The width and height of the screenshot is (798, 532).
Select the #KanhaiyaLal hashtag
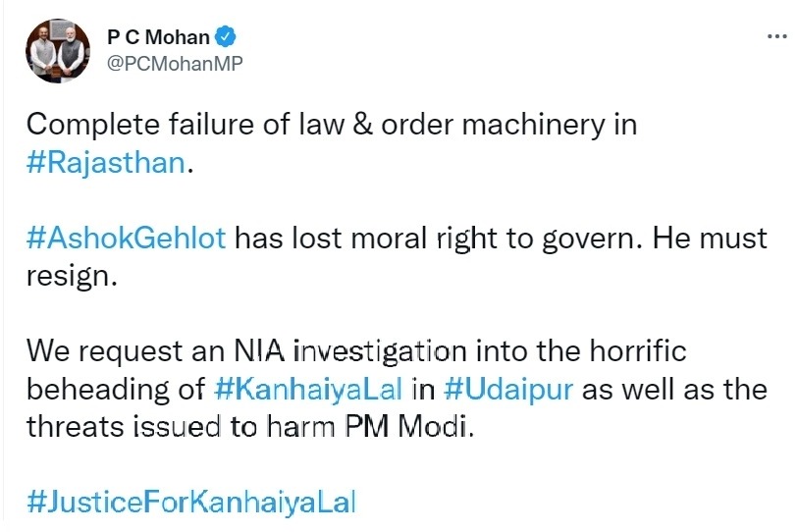pos(308,388)
